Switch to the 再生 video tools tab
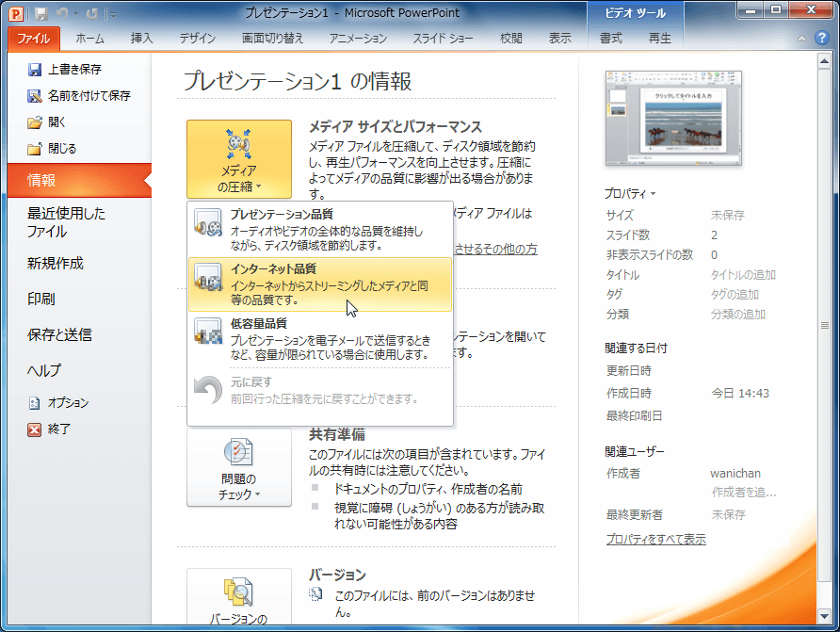The width and height of the screenshot is (840, 632). [659, 39]
